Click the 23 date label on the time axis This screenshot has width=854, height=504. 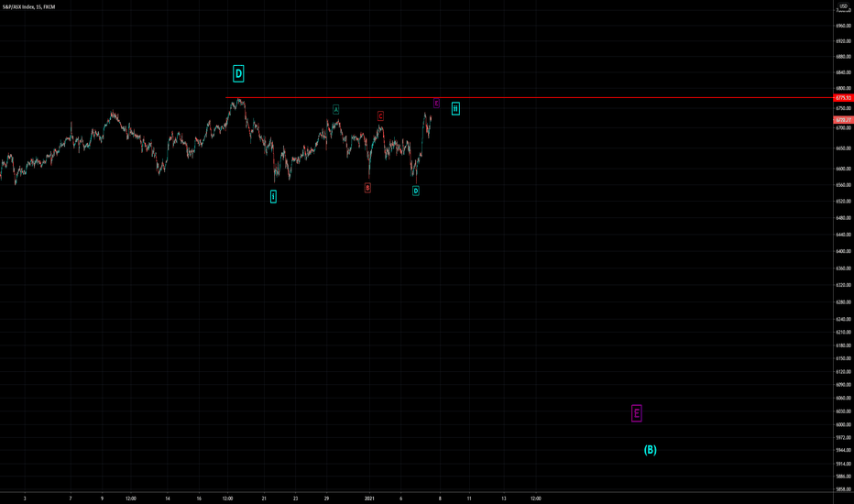[295, 498]
